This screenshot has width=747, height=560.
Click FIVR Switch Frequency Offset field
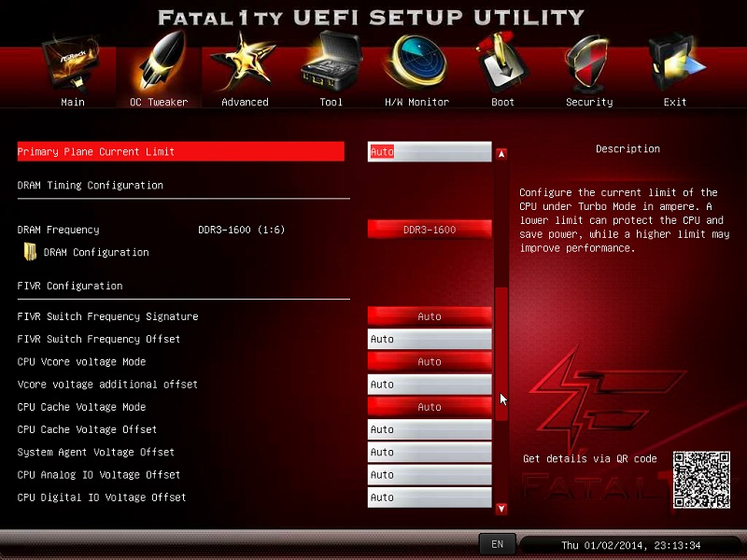click(430, 339)
